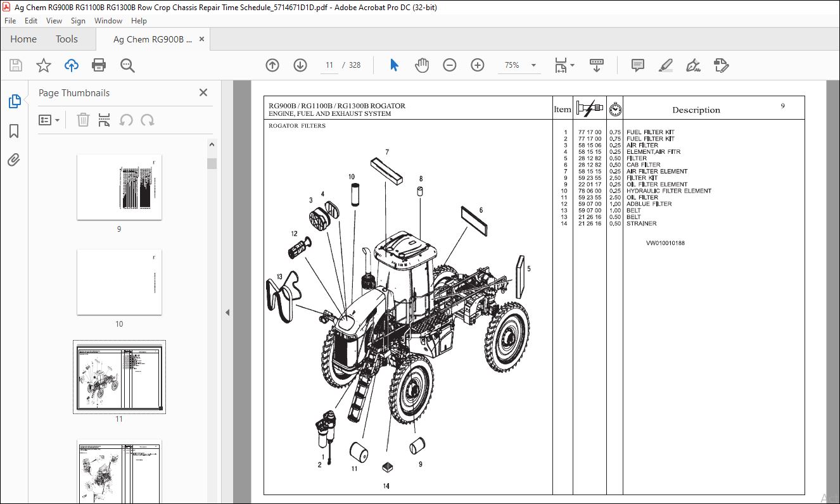Viewport: 840px width, 504px height.
Task: Click the 'Description' column header
Action: [696, 110]
